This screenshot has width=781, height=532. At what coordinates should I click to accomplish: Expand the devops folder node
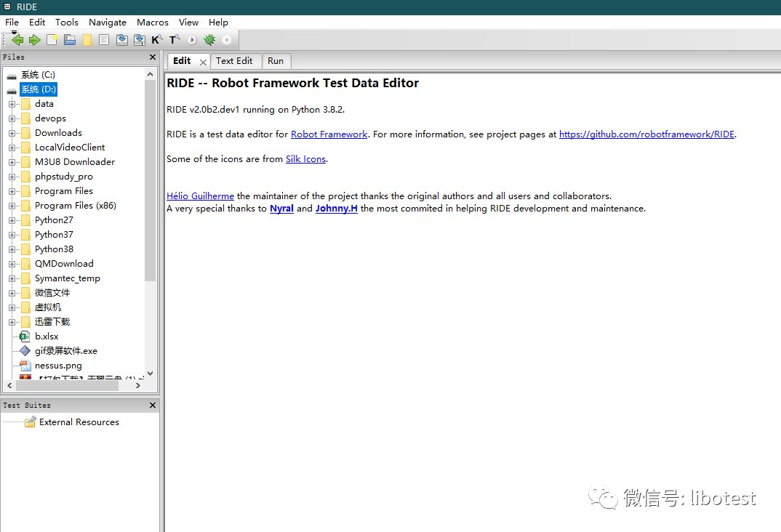click(x=12, y=119)
